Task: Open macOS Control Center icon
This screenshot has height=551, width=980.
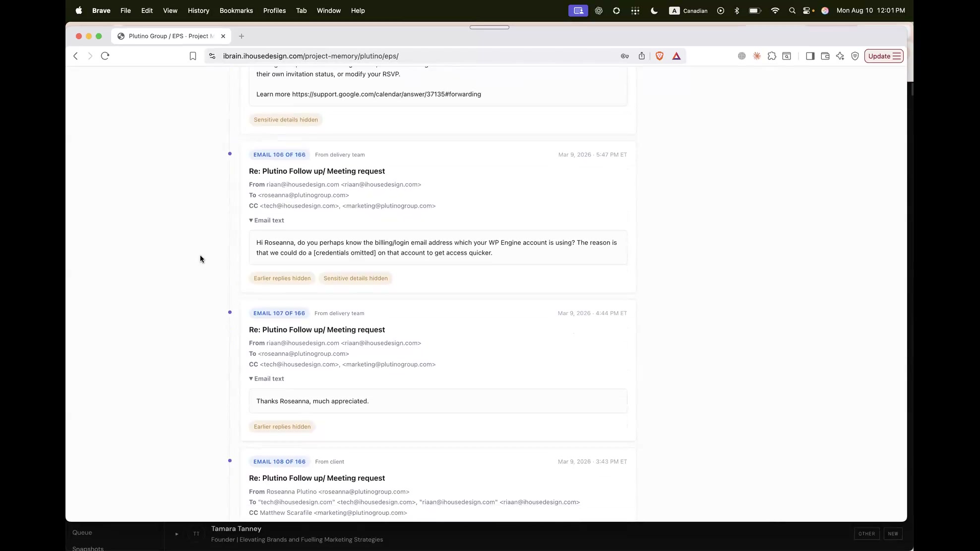Action: tap(807, 10)
